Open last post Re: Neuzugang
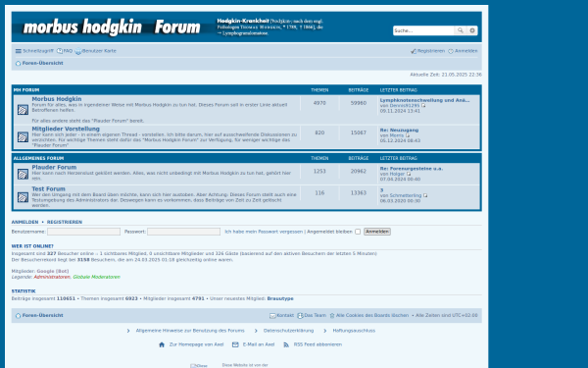Screen dimensions: 588x368 399,130
